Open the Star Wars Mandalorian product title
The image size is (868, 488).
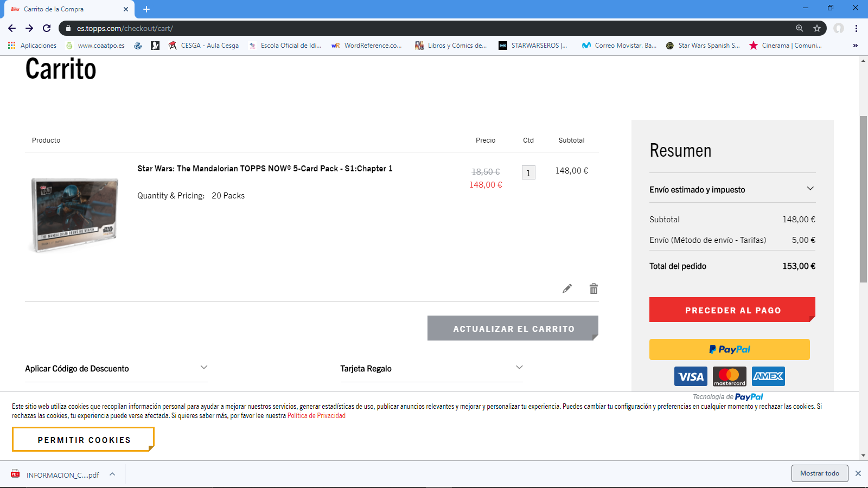[x=265, y=169]
